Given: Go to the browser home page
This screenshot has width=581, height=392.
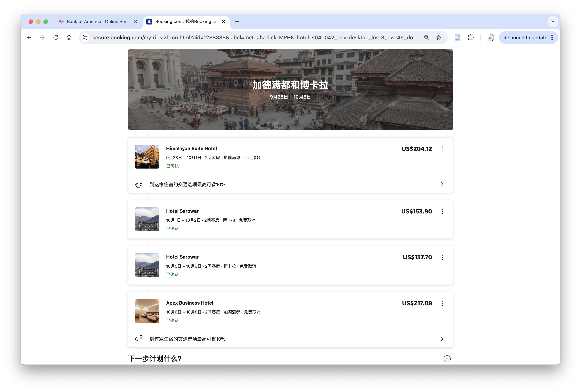Looking at the screenshot, I should click(x=69, y=37).
